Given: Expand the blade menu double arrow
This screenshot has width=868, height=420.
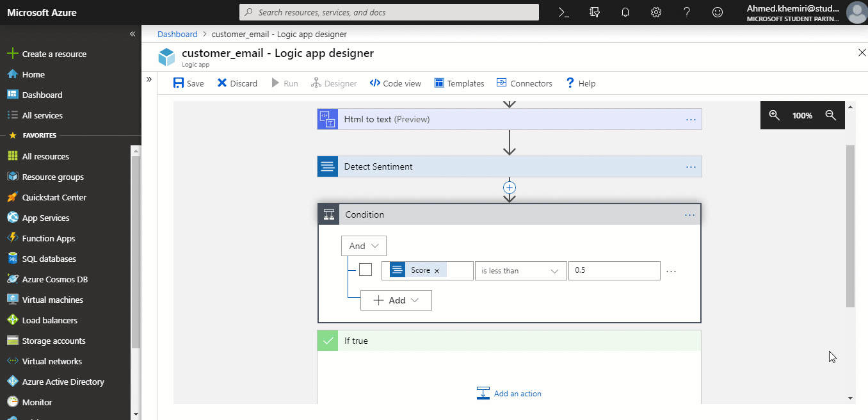Looking at the screenshot, I should click(x=149, y=79).
